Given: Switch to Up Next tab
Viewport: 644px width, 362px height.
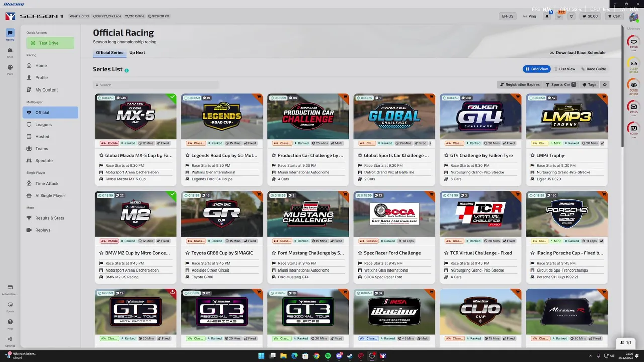Looking at the screenshot, I should point(137,53).
